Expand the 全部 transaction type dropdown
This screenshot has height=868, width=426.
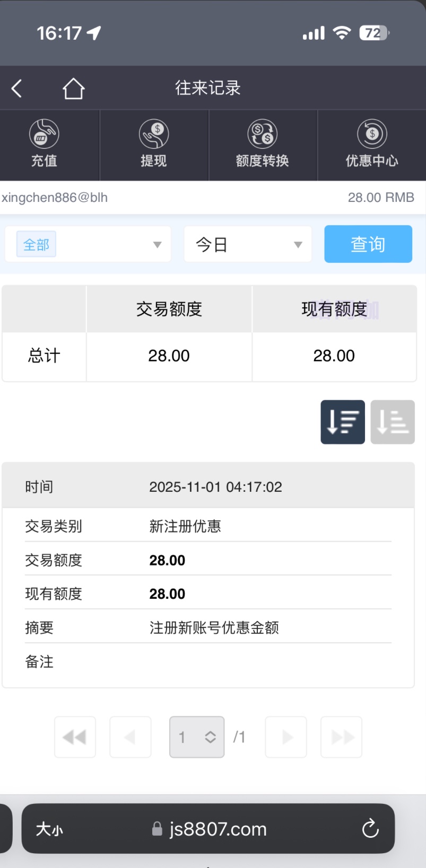point(157,244)
